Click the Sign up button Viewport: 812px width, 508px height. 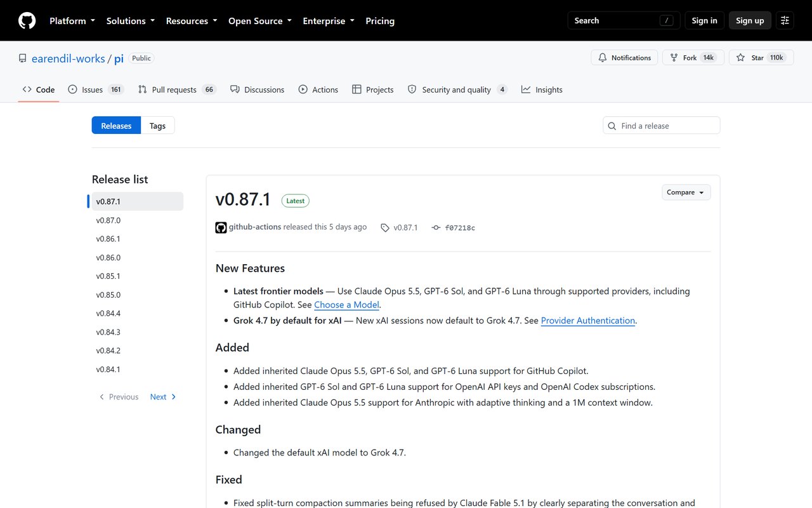(750, 20)
